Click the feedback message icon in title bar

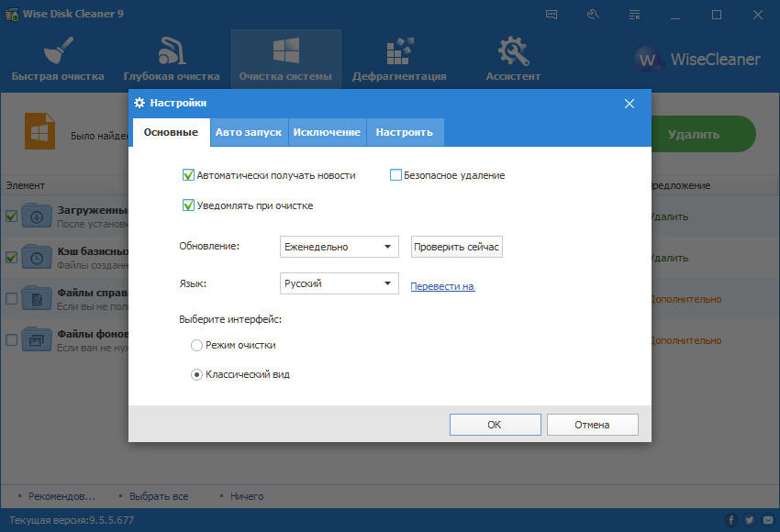click(552, 15)
